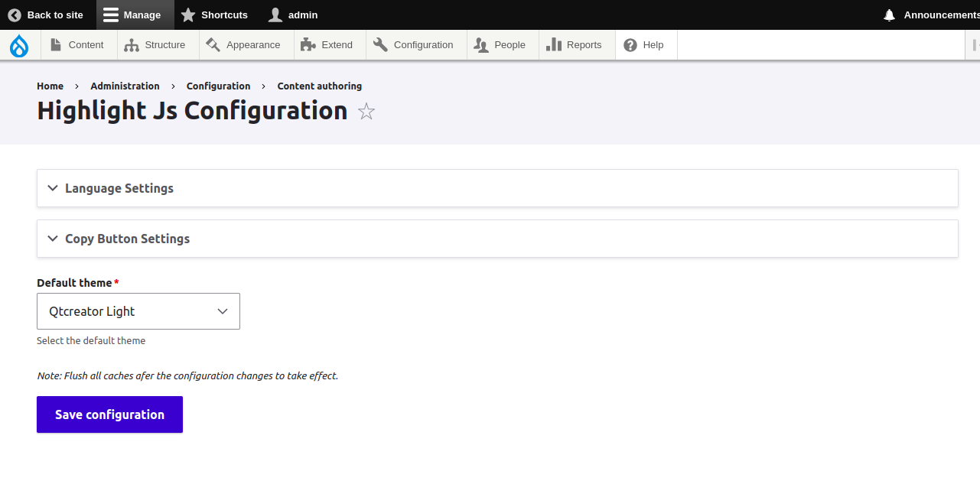Open the Help menu
The height and width of the screenshot is (481, 980).
point(646,45)
